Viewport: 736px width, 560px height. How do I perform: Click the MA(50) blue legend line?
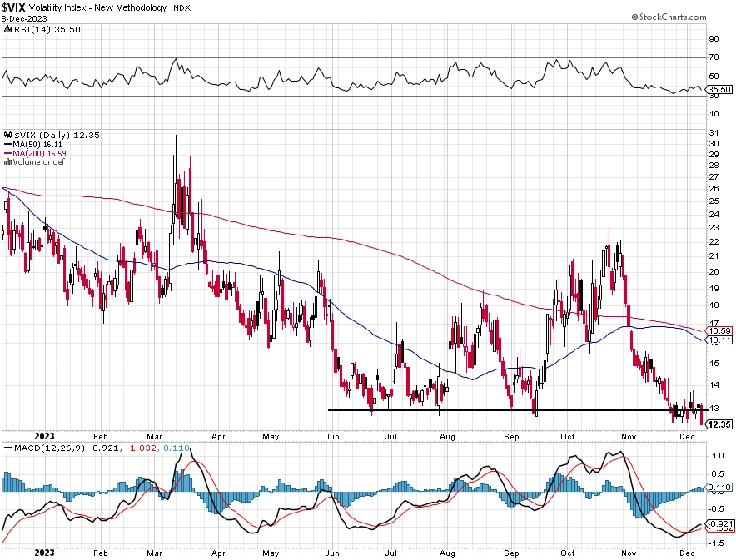(x=7, y=145)
